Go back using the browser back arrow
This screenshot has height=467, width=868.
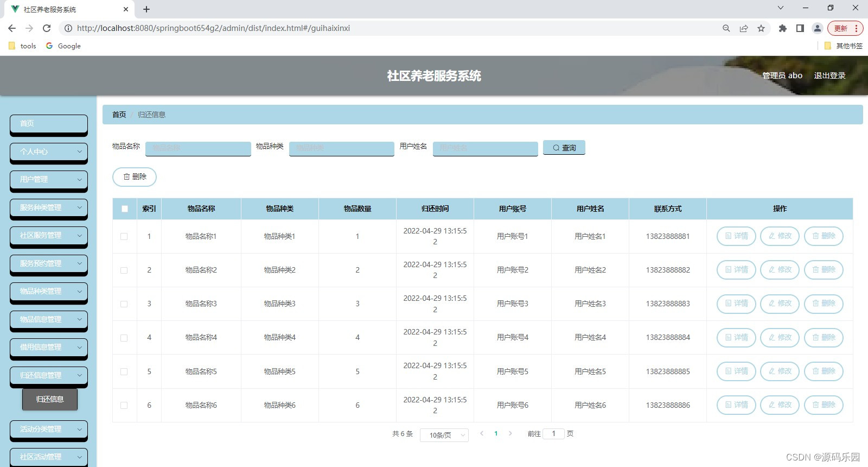coord(12,28)
